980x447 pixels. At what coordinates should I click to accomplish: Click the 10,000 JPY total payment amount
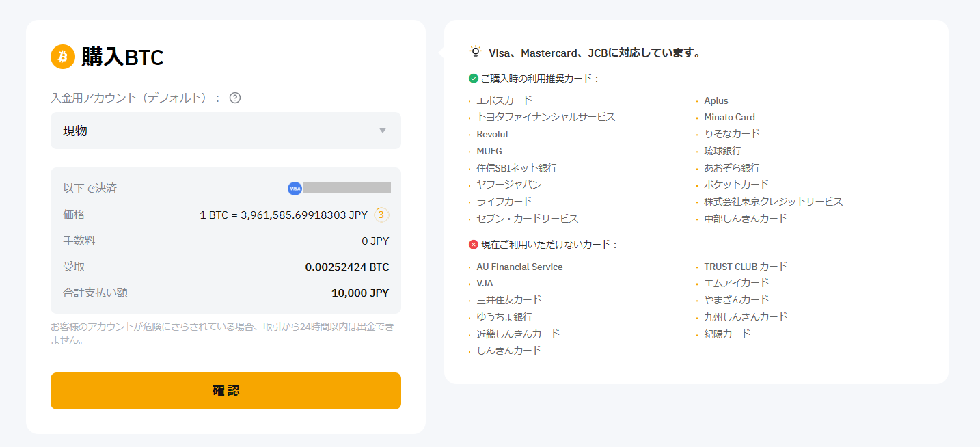(x=360, y=293)
